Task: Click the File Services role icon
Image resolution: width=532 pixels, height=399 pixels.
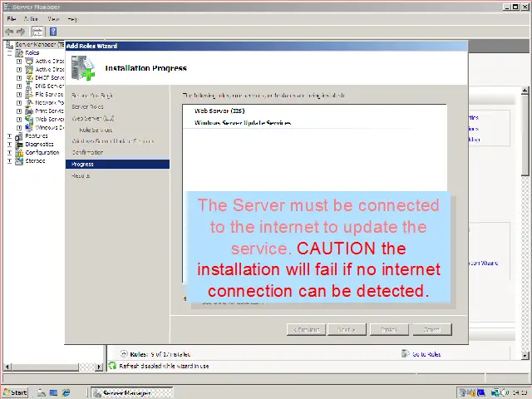Action: pos(29,94)
